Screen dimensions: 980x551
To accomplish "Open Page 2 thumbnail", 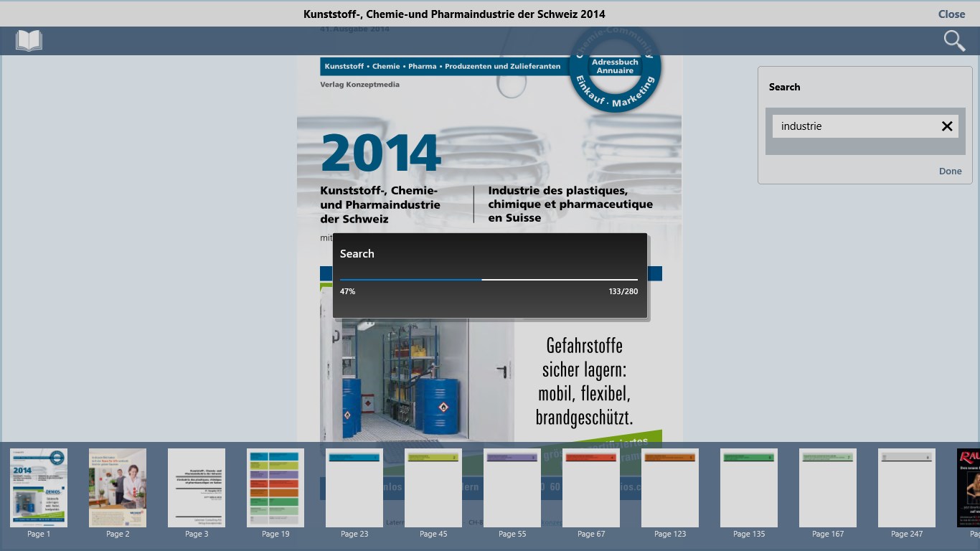I will click(118, 488).
